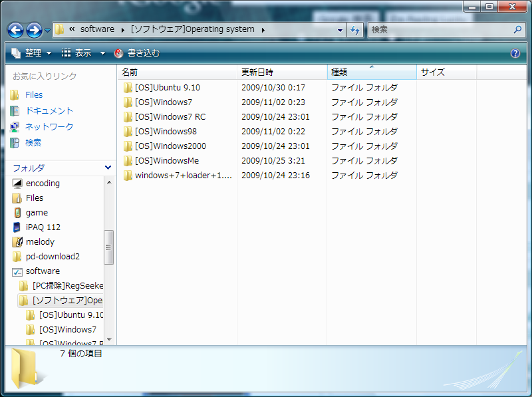This screenshot has height=397, width=532.
Task: Click the software checkmark icon in tree
Action: (x=17, y=271)
